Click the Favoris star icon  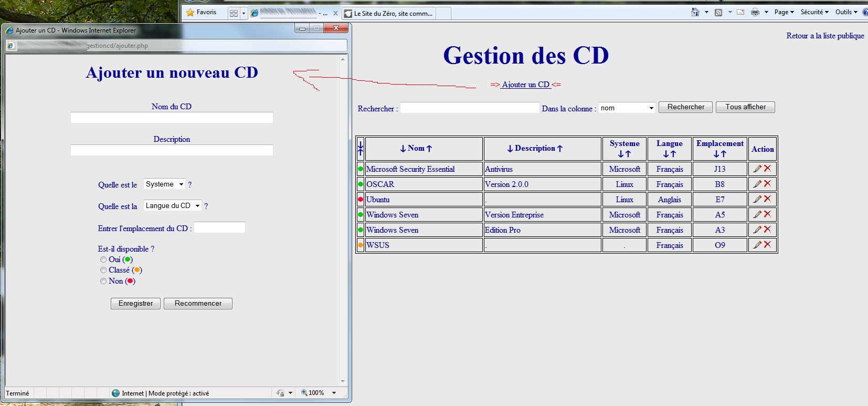pos(190,13)
